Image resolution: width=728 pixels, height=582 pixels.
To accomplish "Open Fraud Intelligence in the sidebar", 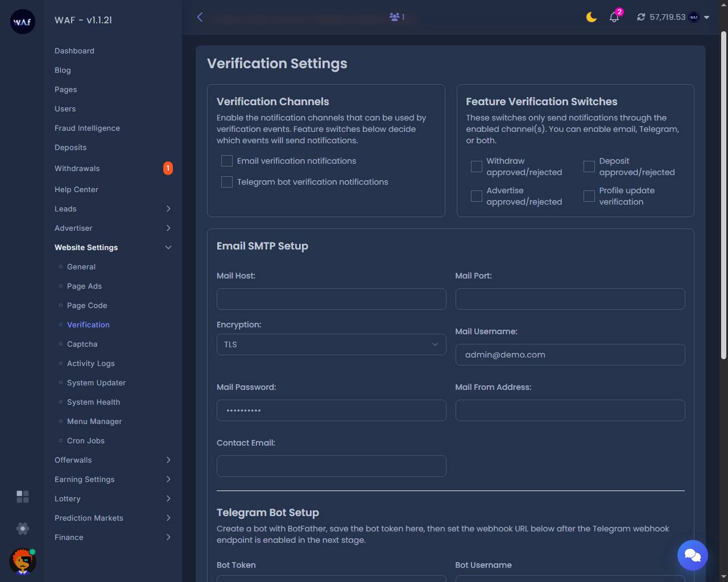I will click(x=87, y=128).
